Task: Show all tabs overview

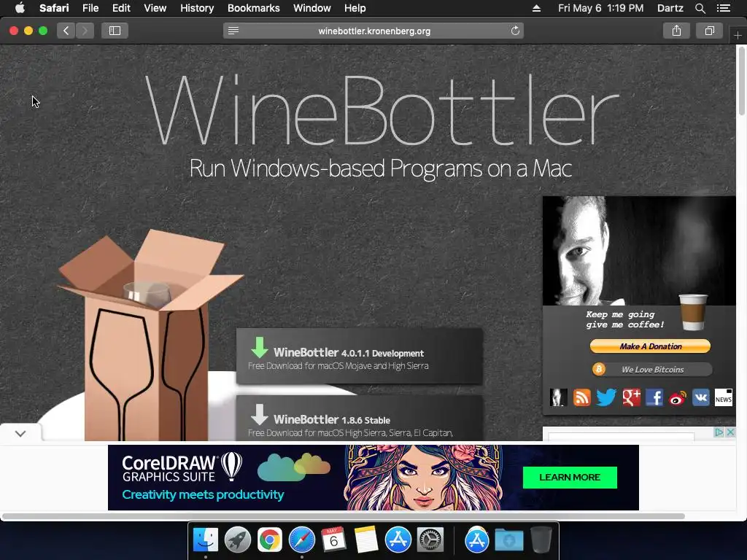Action: 709,31
